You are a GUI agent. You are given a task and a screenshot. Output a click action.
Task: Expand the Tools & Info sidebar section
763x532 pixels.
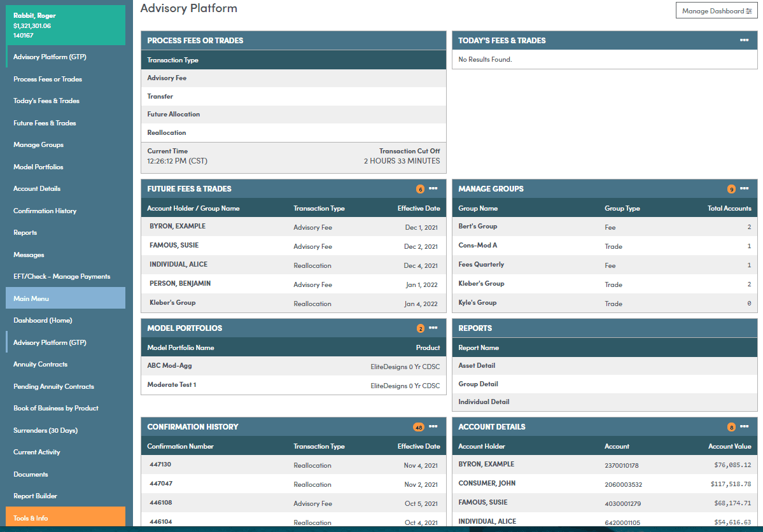(66, 517)
